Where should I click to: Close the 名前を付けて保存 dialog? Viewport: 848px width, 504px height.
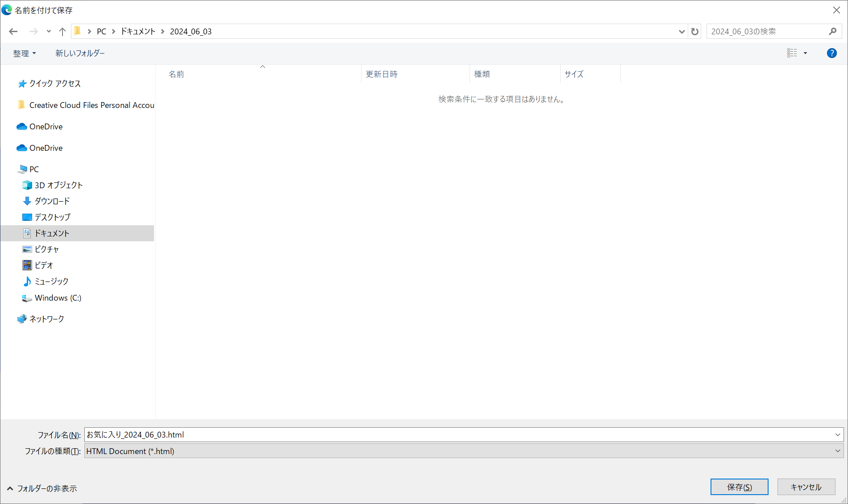(836, 10)
